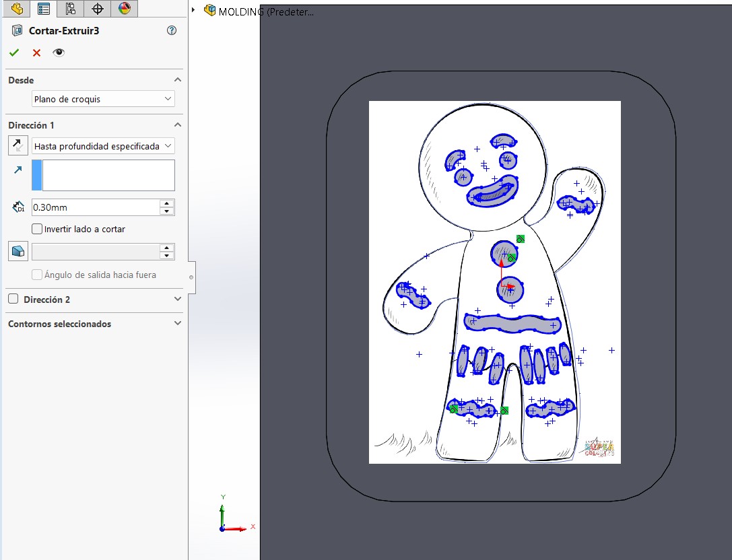This screenshot has width=732, height=560.
Task: Select the waist belt contour
Action: point(512,323)
